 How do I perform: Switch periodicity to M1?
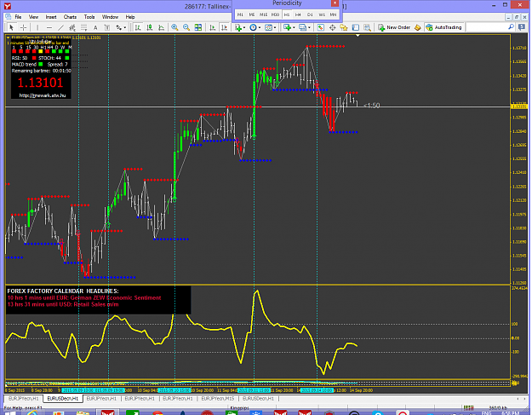click(x=240, y=14)
